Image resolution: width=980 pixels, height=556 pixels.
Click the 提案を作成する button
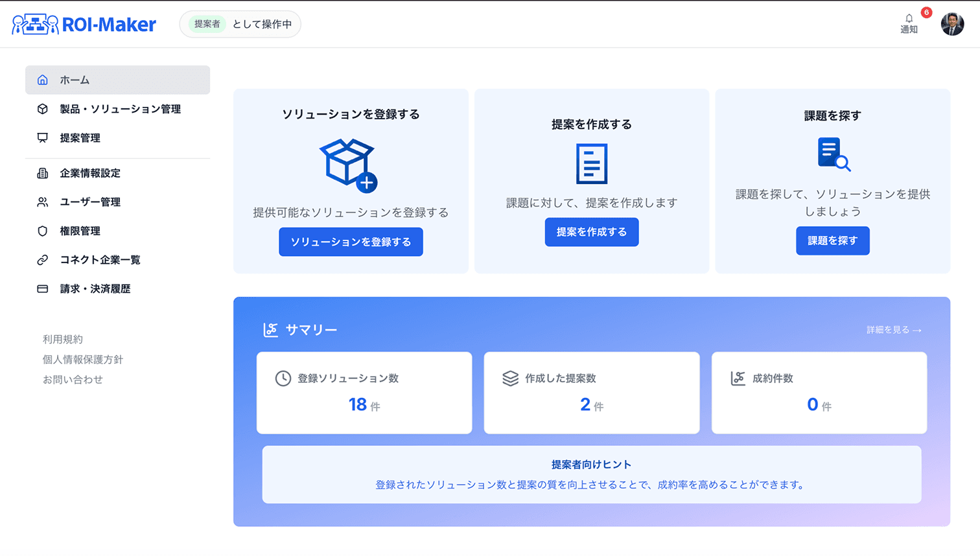pos(590,232)
